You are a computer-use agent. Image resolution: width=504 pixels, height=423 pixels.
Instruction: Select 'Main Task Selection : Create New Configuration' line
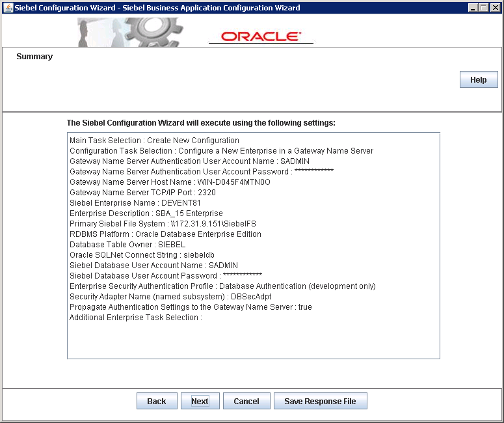pyautogui.click(x=154, y=141)
